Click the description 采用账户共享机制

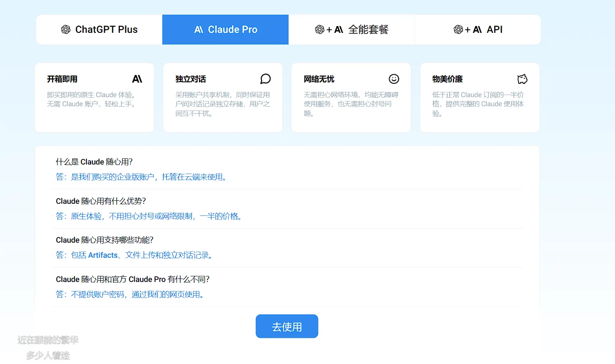pyautogui.click(x=222, y=104)
